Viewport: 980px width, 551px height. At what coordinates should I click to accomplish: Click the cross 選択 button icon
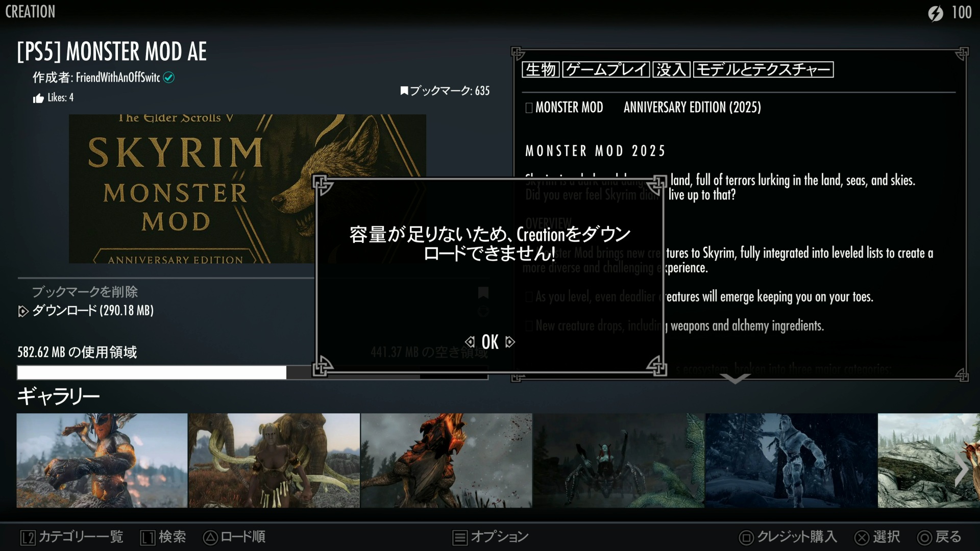(x=862, y=538)
